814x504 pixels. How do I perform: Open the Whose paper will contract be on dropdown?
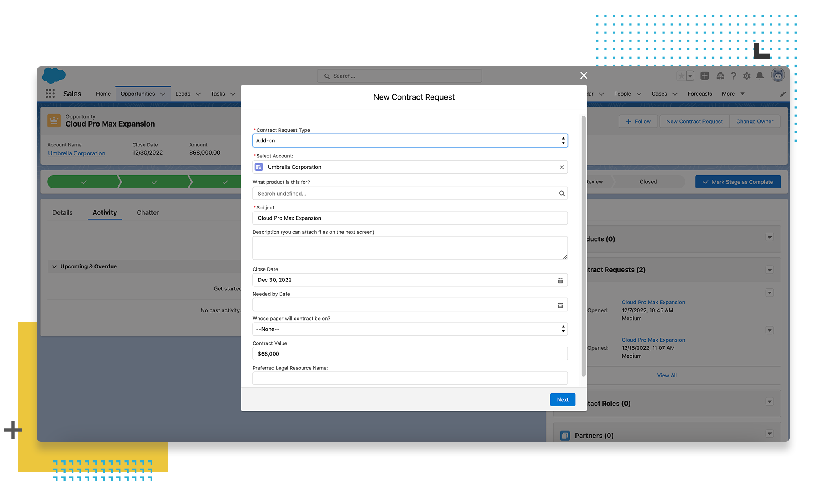click(410, 329)
